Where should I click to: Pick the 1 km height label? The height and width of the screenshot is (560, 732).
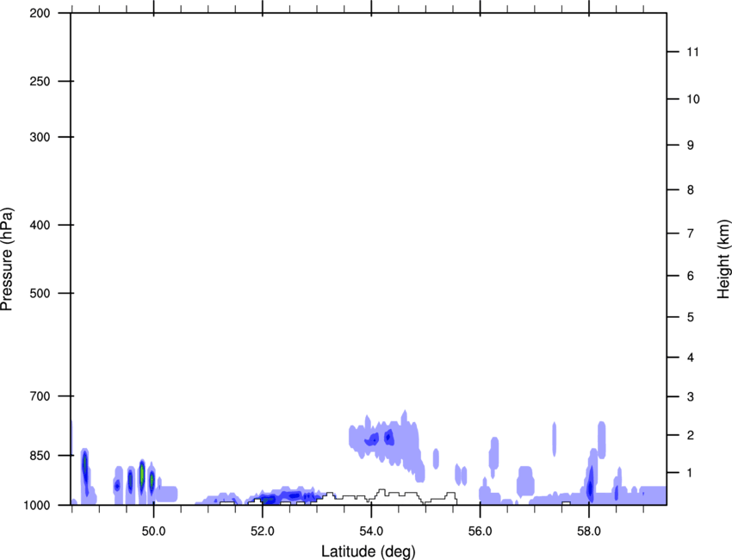point(691,473)
